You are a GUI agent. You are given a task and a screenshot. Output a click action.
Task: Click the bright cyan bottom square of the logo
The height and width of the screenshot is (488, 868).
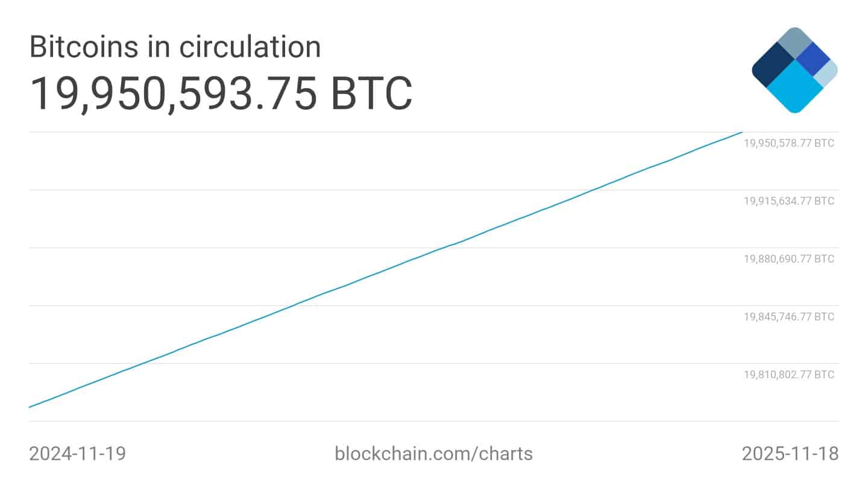click(795, 88)
